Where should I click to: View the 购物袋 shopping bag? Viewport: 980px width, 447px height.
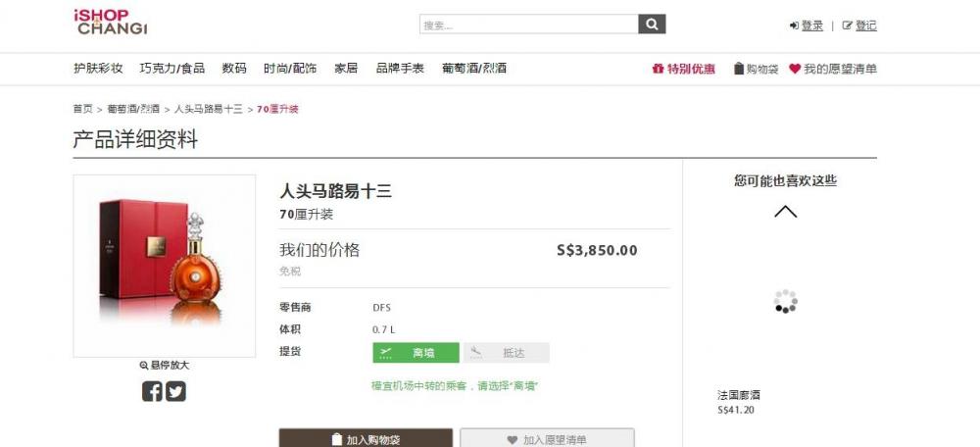[757, 69]
